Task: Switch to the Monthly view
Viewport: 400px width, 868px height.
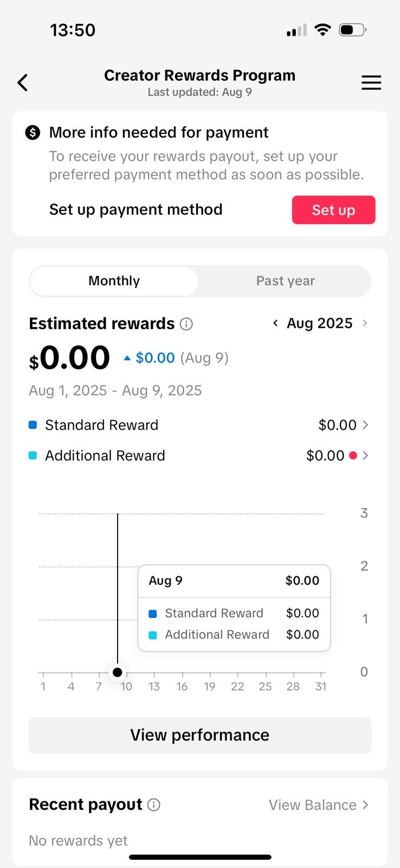Action: (x=114, y=281)
